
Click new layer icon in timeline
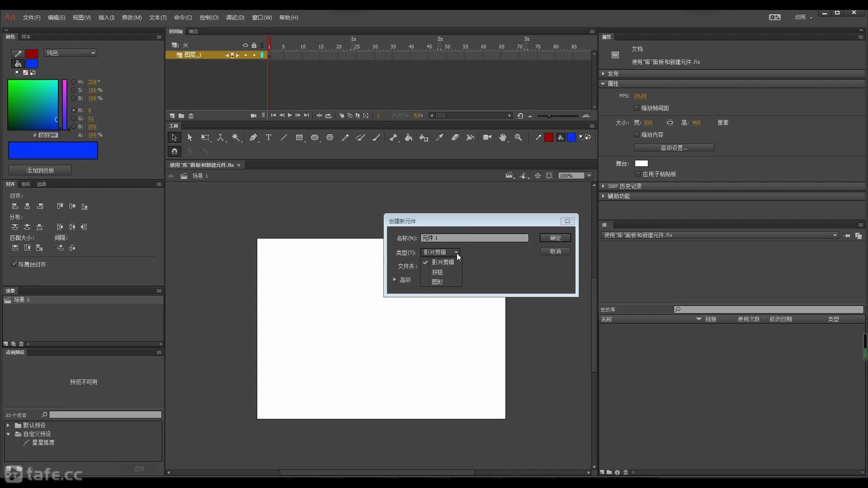172,116
